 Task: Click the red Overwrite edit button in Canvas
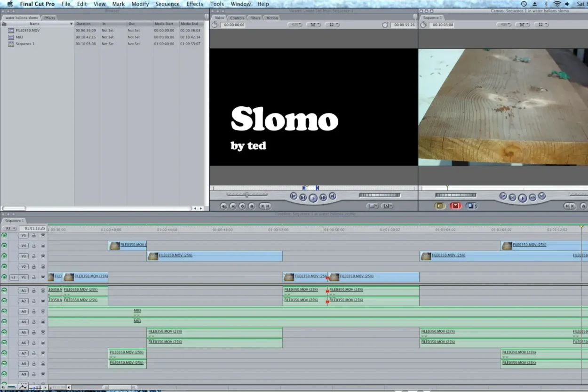[x=455, y=206]
